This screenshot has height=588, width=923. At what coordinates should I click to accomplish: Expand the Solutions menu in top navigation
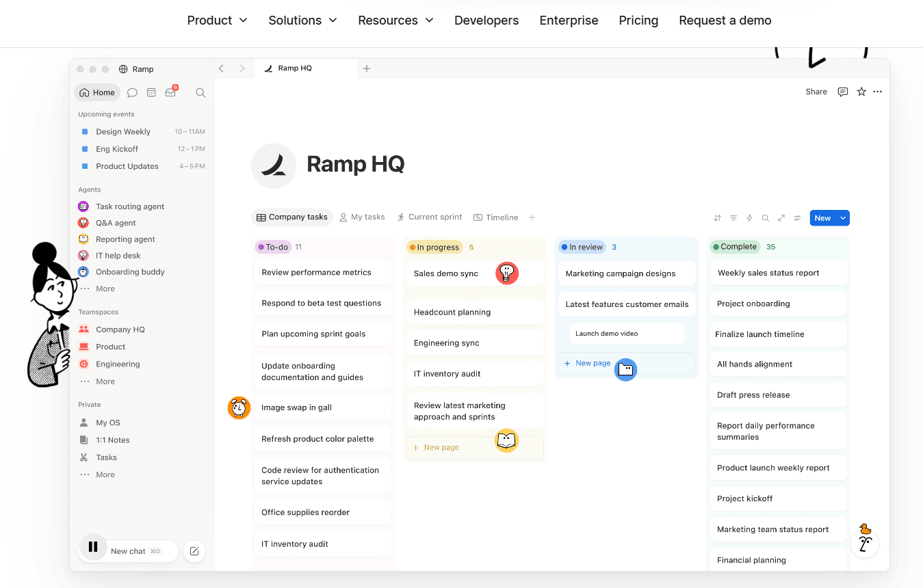tap(302, 21)
